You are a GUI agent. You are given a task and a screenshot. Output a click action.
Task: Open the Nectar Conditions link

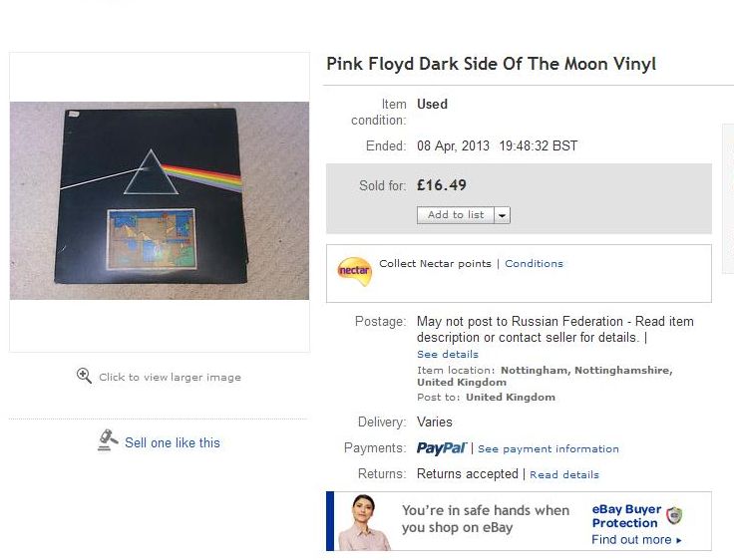click(534, 264)
